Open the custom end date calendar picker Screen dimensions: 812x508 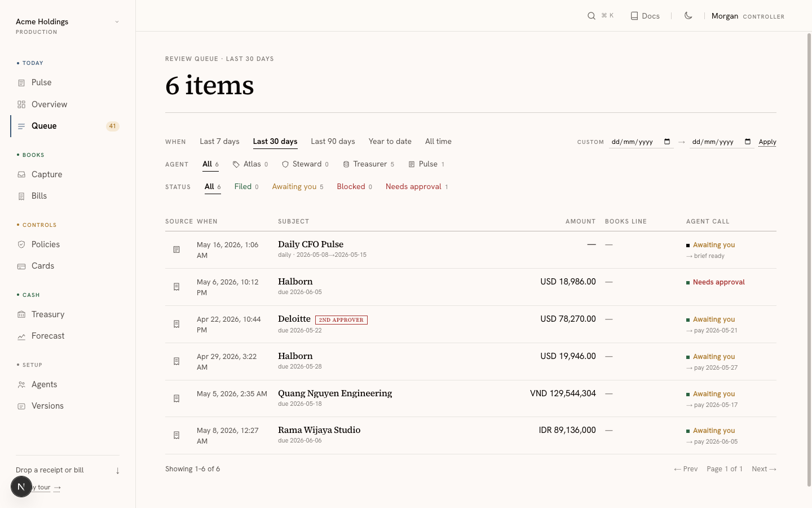click(748, 142)
